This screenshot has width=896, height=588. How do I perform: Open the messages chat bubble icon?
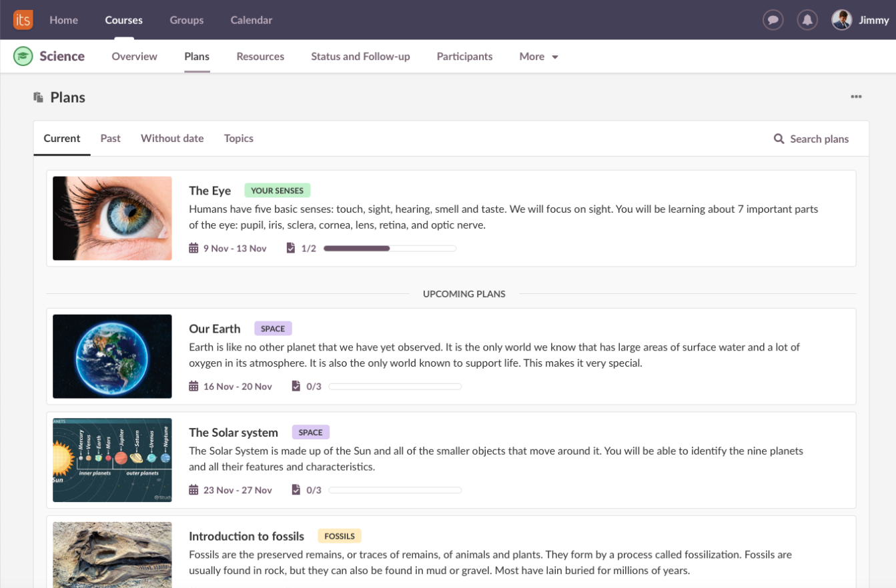click(x=773, y=20)
